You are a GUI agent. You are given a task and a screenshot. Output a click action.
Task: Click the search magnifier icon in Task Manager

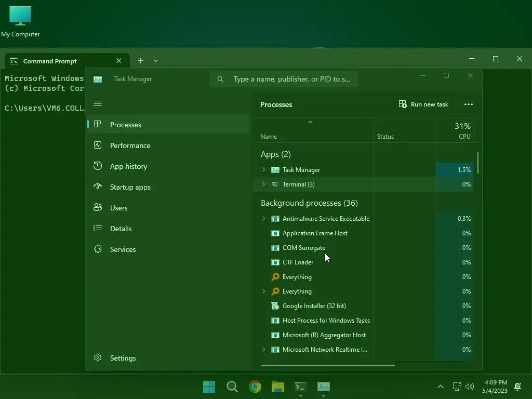[x=220, y=79]
